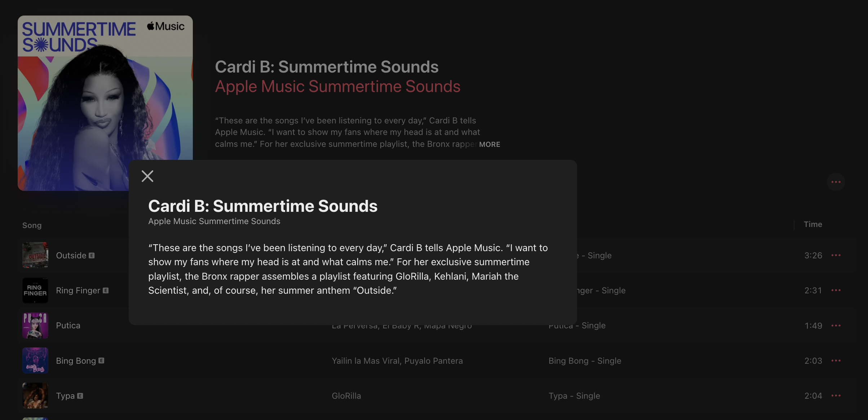Open GloRilla artist link
Viewport: 868px width, 420px height.
(x=346, y=396)
